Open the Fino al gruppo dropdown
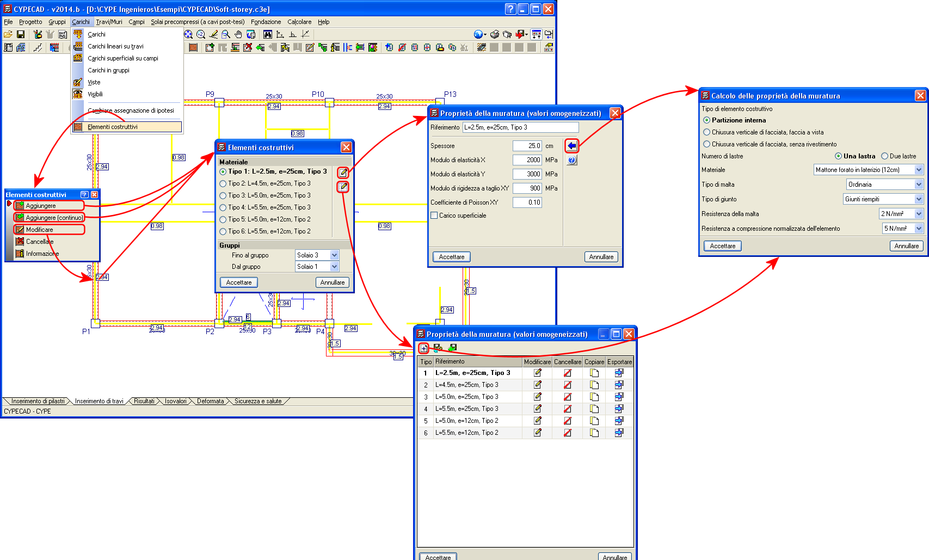This screenshot has height=560, width=929. (334, 255)
